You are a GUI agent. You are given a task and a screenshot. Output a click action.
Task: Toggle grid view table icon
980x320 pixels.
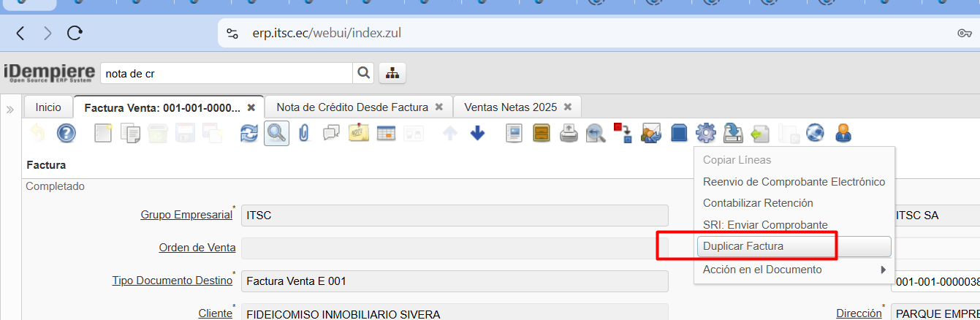tap(386, 133)
